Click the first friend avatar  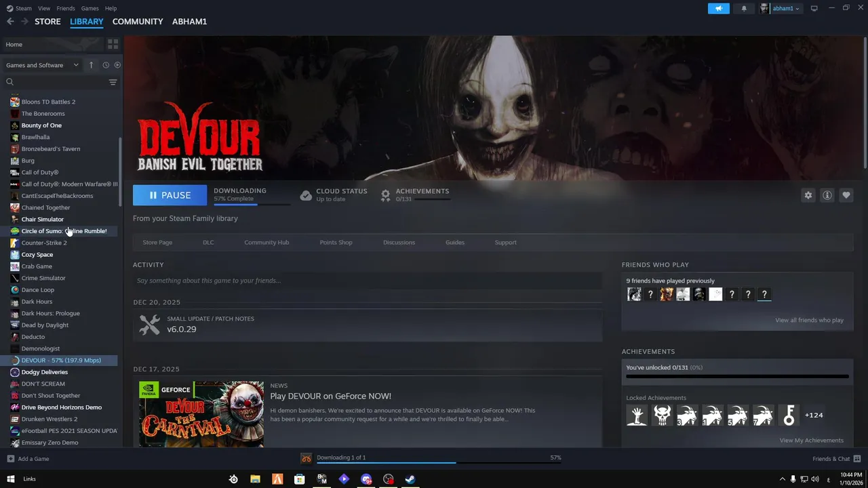(634, 294)
